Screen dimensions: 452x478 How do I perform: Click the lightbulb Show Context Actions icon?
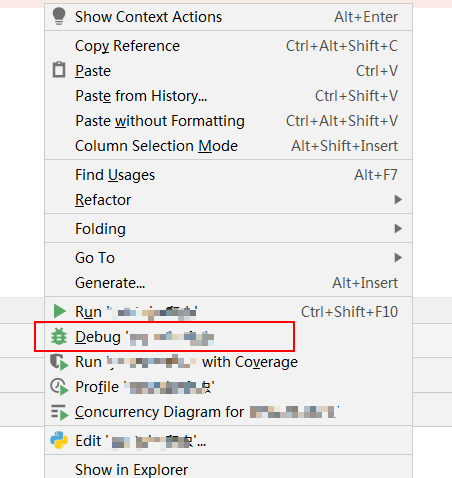click(59, 16)
